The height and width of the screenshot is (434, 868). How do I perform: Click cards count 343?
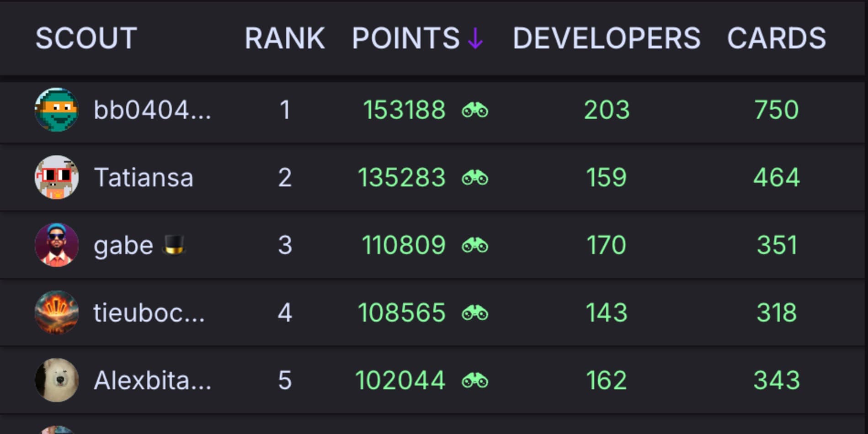pos(777,381)
